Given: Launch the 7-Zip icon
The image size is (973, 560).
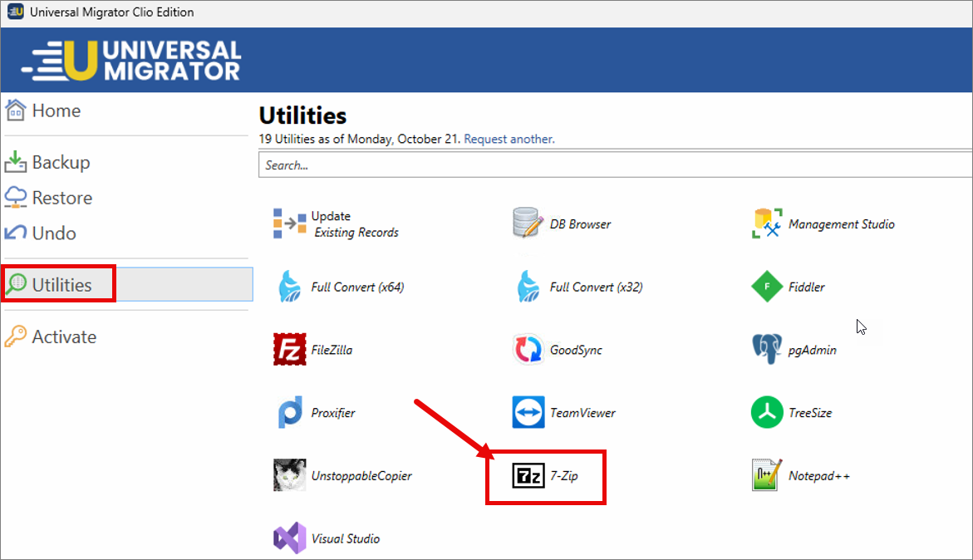Looking at the screenshot, I should [x=528, y=475].
